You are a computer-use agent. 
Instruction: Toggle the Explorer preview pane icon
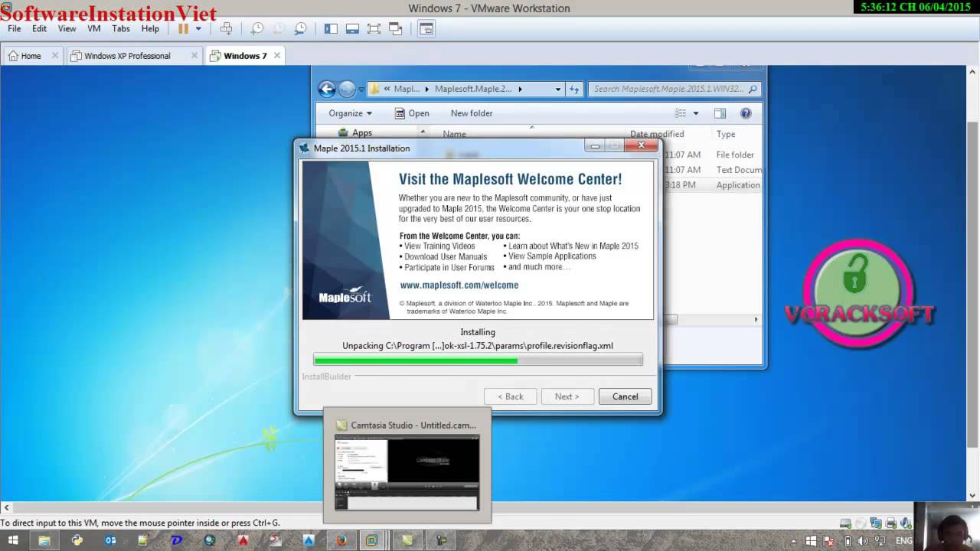coord(720,113)
